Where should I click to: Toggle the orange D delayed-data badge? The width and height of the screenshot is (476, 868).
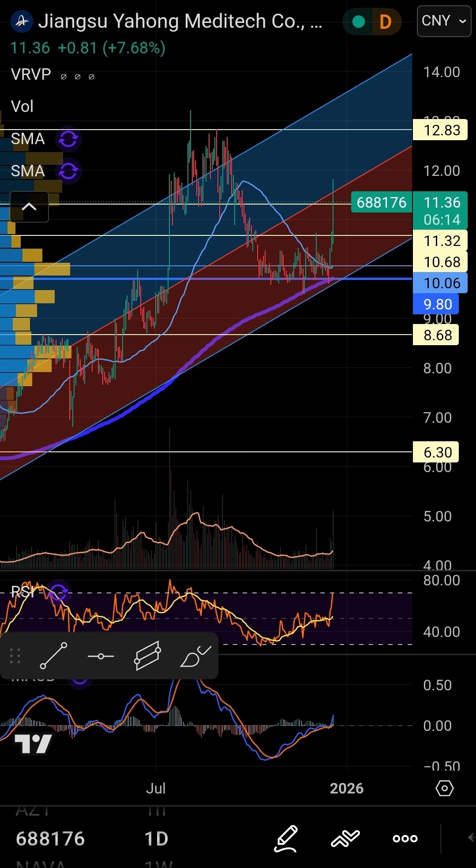(385, 22)
